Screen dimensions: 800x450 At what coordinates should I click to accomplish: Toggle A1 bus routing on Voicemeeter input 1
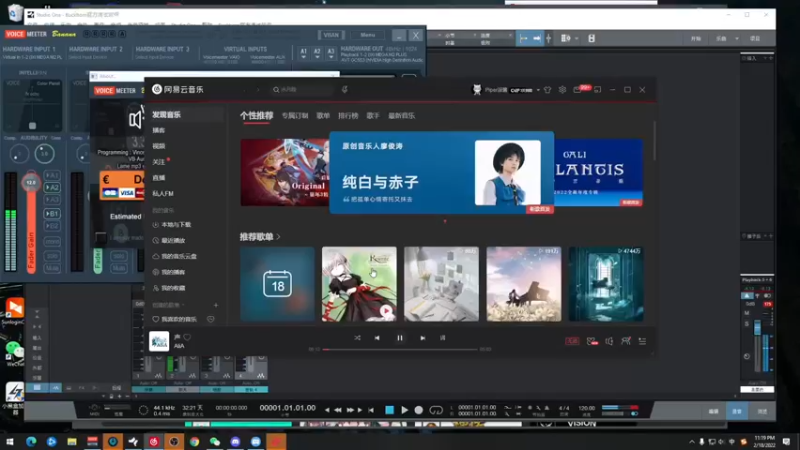click(x=52, y=175)
